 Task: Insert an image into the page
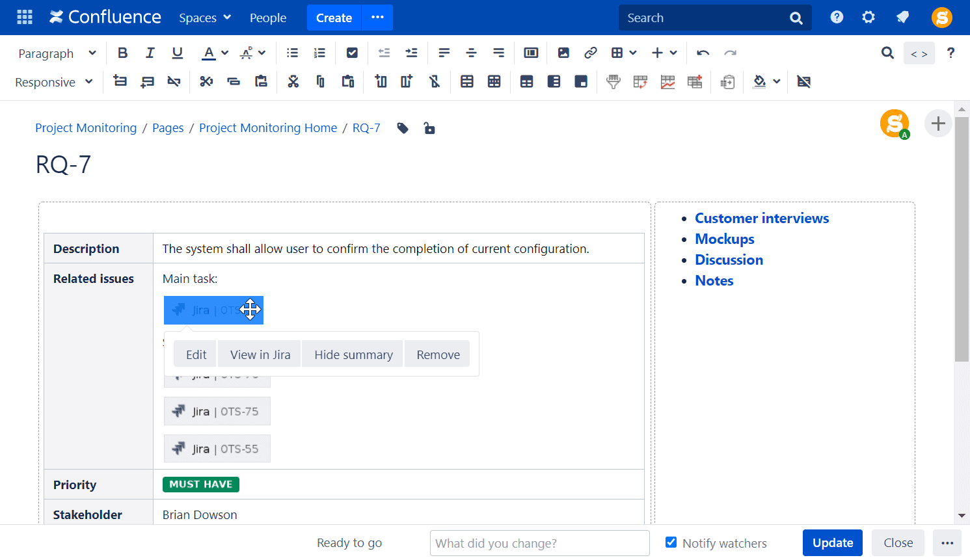click(x=563, y=53)
